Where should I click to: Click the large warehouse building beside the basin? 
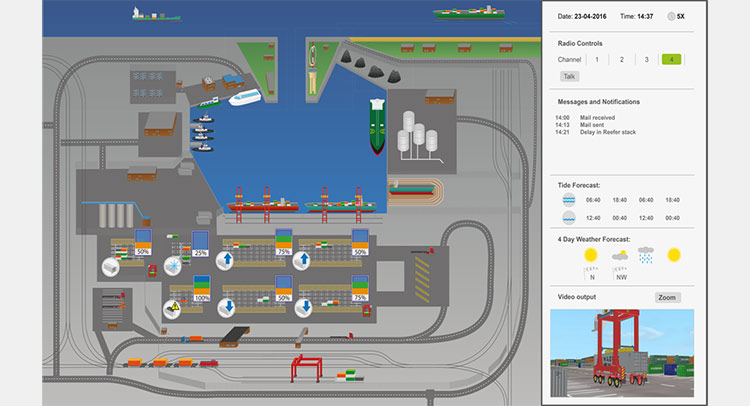(x=160, y=124)
